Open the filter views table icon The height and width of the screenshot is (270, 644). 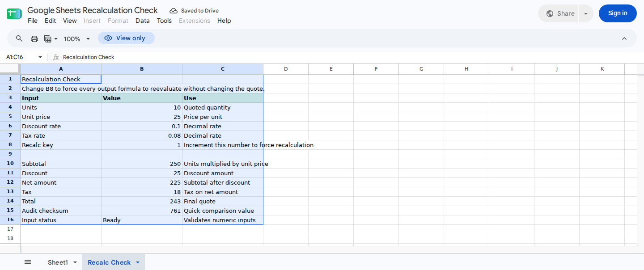click(51, 39)
